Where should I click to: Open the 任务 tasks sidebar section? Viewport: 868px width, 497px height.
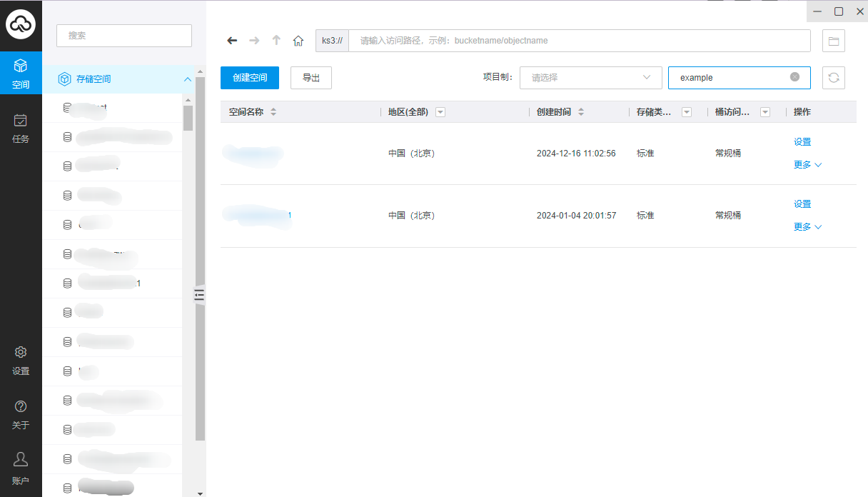click(x=21, y=128)
